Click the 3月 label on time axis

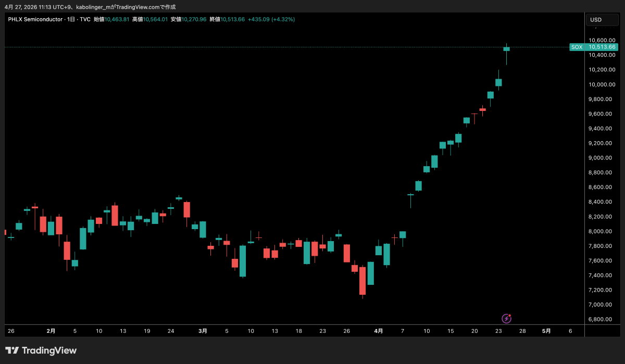pos(203,331)
